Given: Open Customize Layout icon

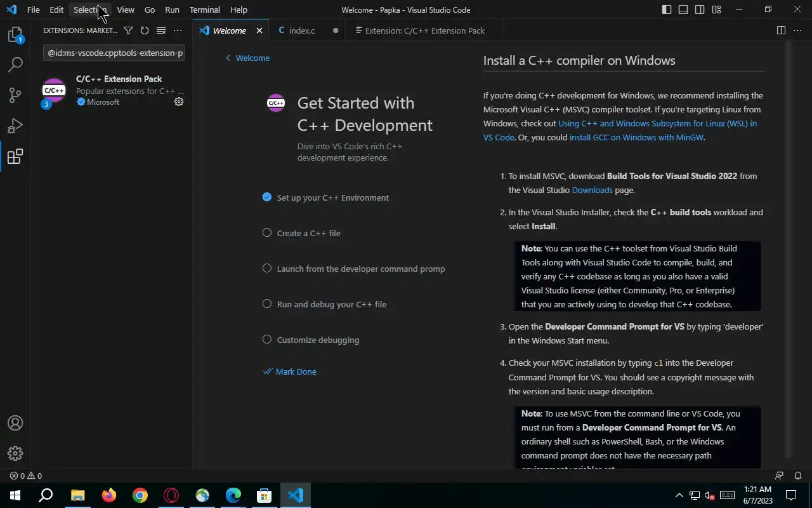Looking at the screenshot, I should [716, 10].
